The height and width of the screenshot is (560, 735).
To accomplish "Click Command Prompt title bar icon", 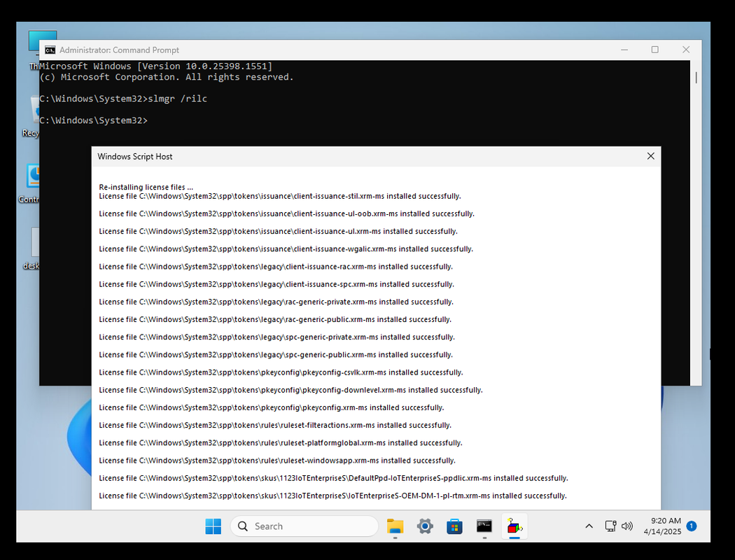I will 50,50.
